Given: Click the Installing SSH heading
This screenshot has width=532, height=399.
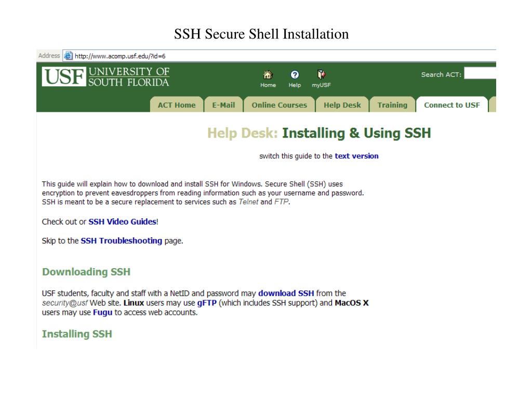Looking at the screenshot, I should tap(77, 334).
